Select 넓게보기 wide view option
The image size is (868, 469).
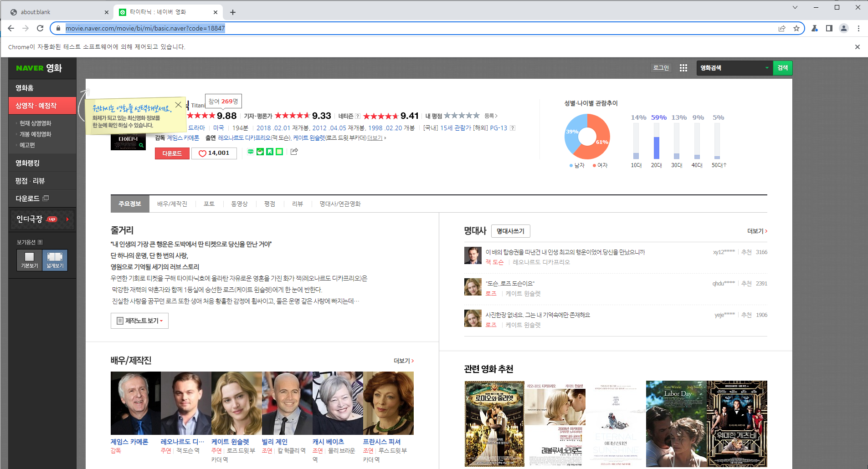tap(55, 260)
